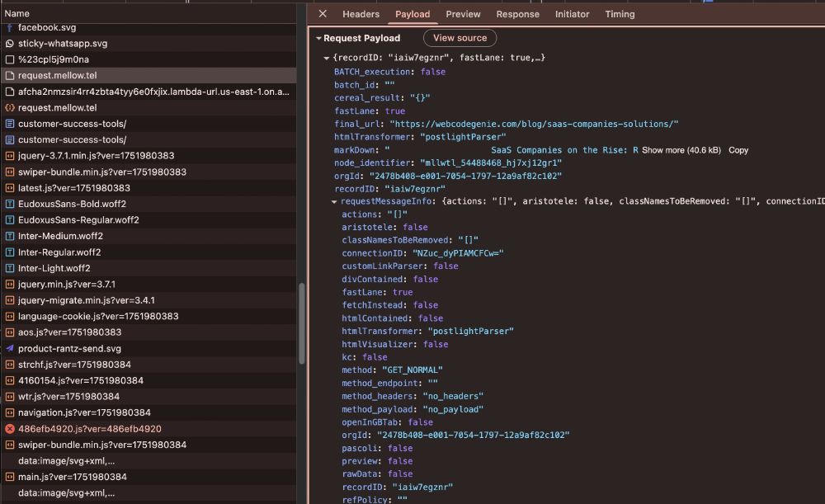Click the node_identifier value
The width and height of the screenshot is (825, 504).
491,163
